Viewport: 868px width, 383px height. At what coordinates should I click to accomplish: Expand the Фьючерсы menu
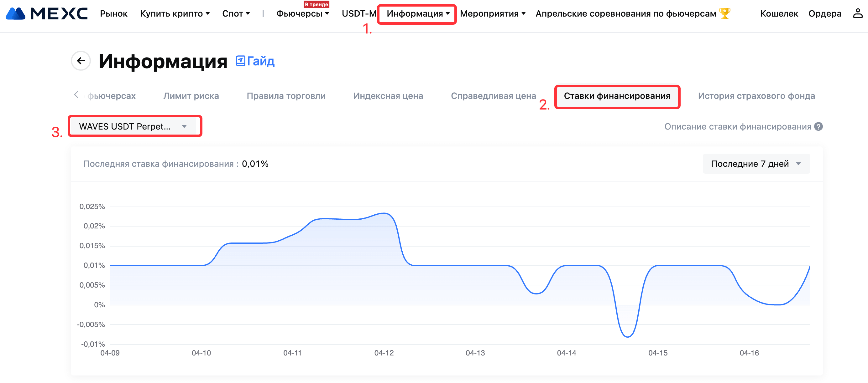tap(302, 14)
